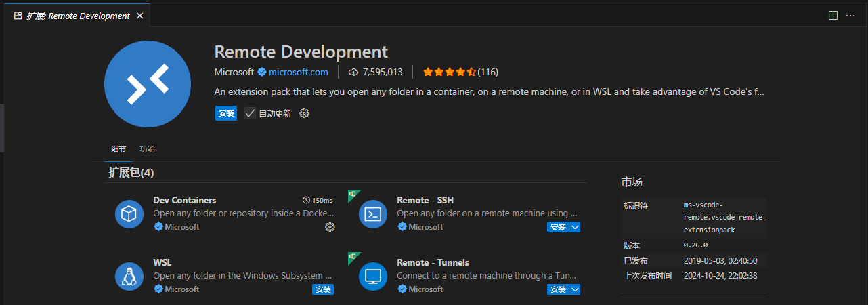Click the 标识符 label
Image resolution: width=868 pixels, height=305 pixels.
pyautogui.click(x=636, y=205)
